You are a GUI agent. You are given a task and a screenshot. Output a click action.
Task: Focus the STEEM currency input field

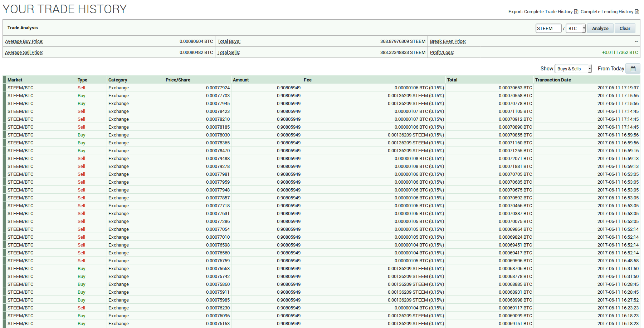(548, 28)
